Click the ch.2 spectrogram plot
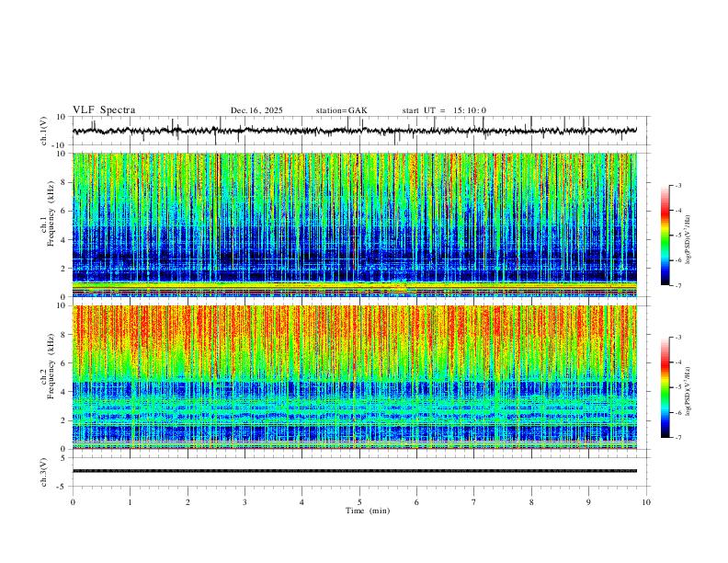This screenshot has width=728, height=563. tap(355, 377)
